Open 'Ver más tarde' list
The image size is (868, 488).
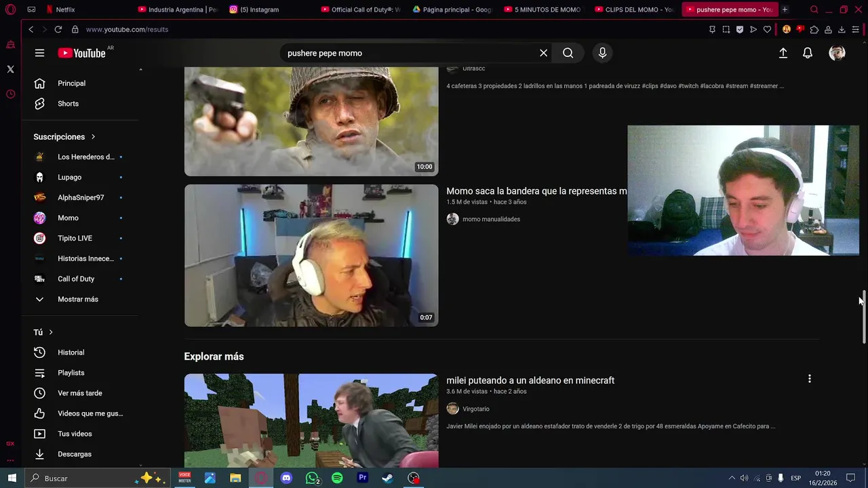81,393
